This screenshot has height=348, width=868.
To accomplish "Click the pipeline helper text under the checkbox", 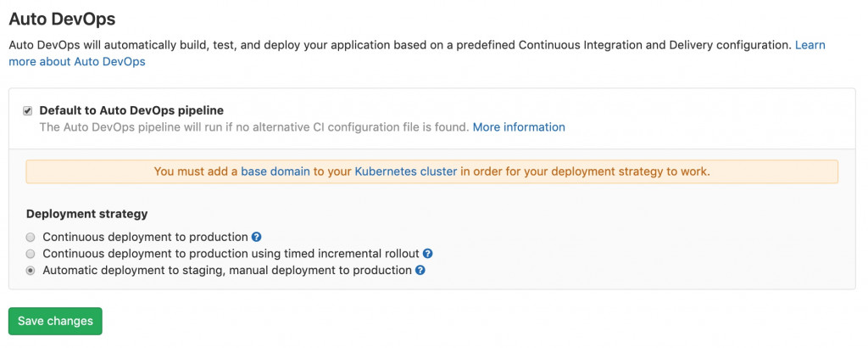I will (x=254, y=127).
